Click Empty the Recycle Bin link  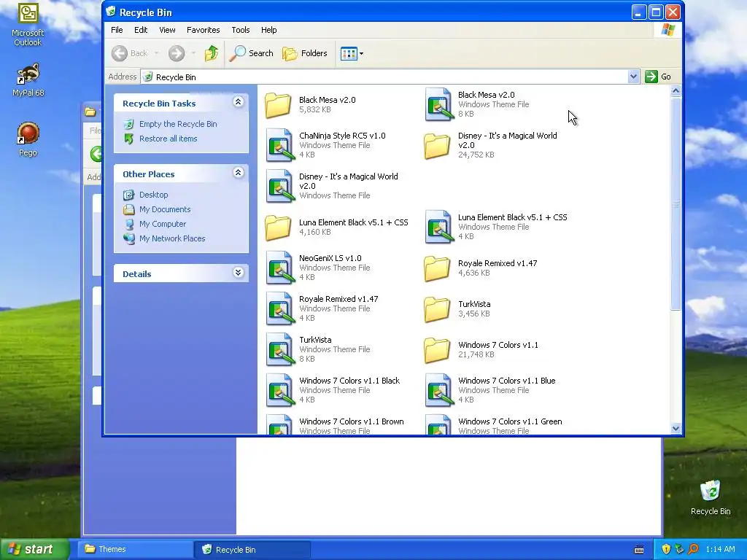click(178, 124)
